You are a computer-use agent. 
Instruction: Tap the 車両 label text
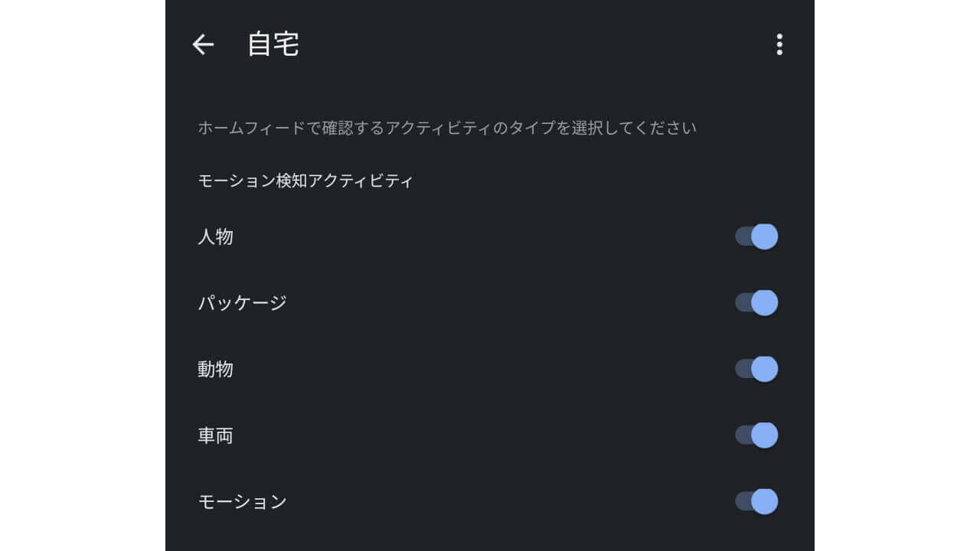[216, 436]
